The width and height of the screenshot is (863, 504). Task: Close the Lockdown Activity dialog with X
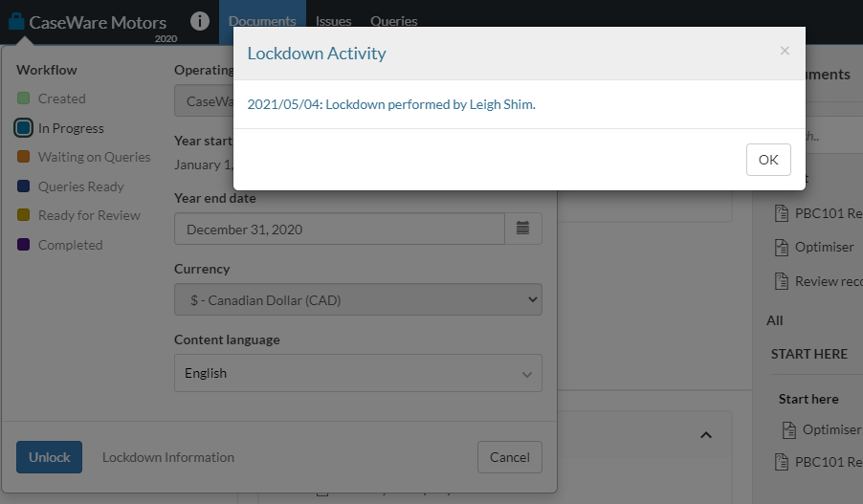coord(785,51)
